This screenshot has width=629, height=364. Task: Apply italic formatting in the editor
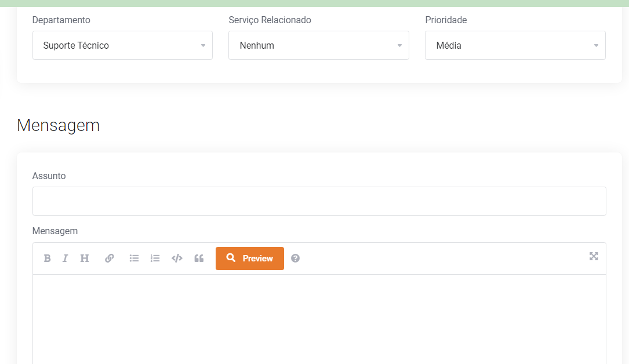(66, 259)
